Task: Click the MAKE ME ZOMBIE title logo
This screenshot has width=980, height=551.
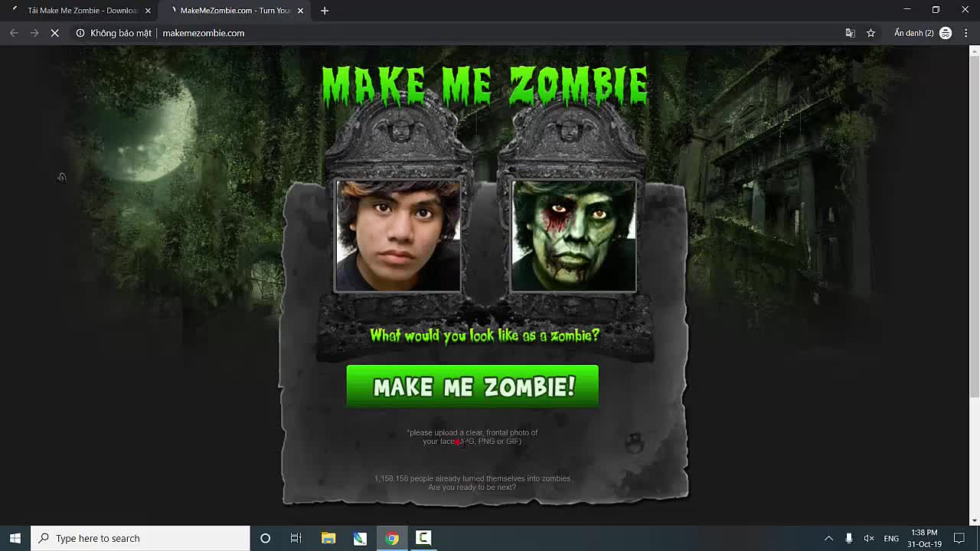Action: (485, 84)
